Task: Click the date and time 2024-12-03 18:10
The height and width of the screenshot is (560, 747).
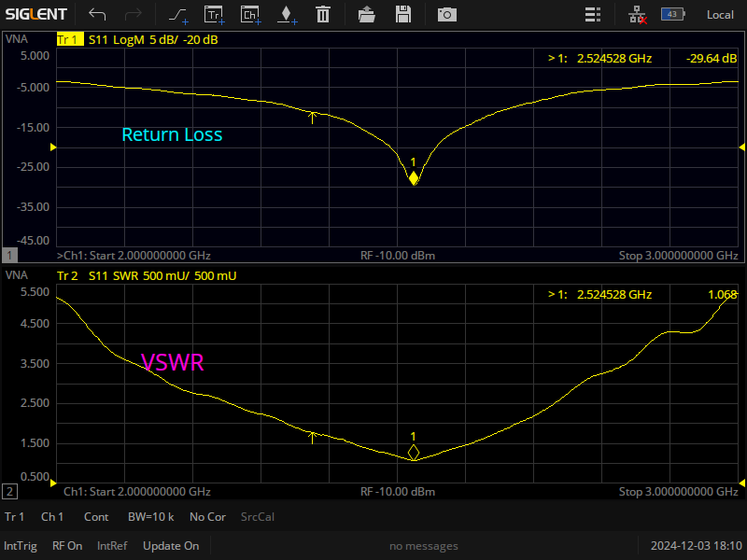Action: pyautogui.click(x=697, y=546)
